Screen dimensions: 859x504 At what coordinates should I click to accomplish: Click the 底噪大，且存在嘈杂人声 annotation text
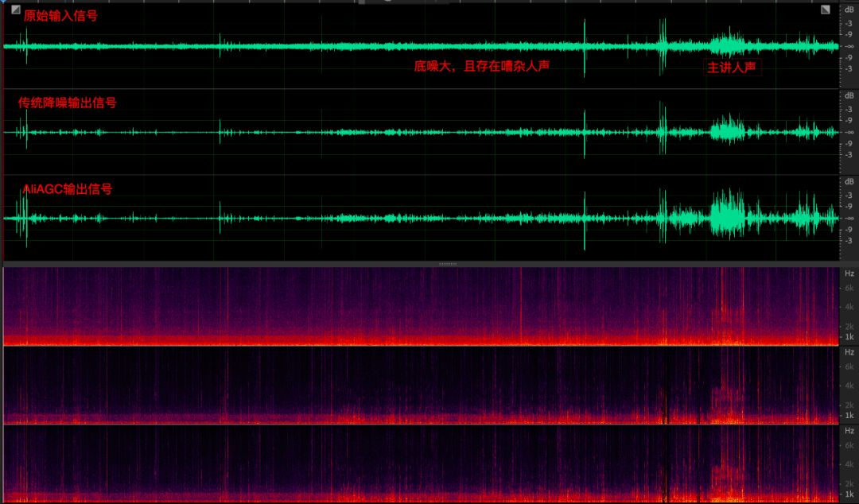tap(482, 67)
